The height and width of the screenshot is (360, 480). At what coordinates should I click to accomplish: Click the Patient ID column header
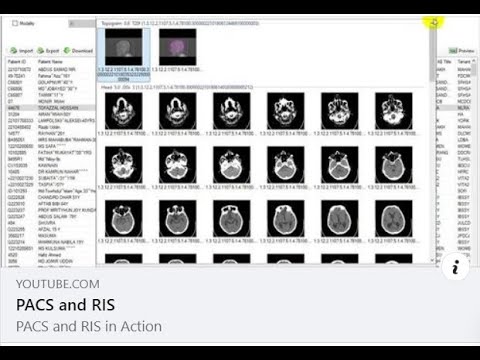17,62
